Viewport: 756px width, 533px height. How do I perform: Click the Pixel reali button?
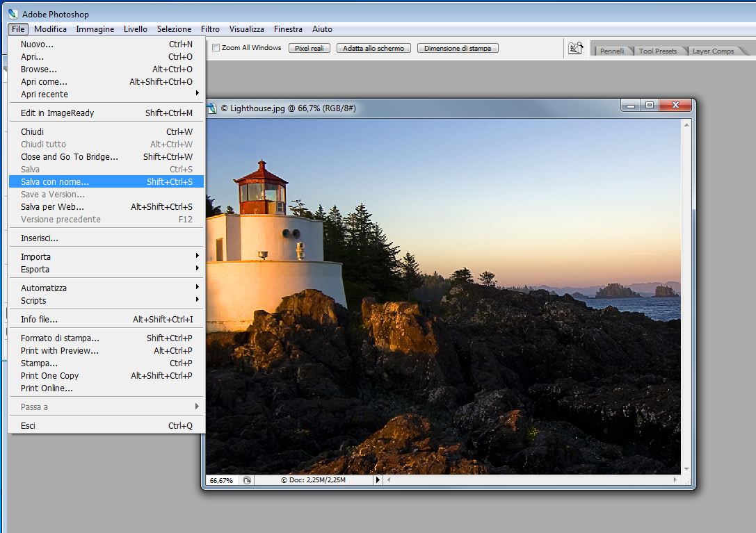pos(309,48)
